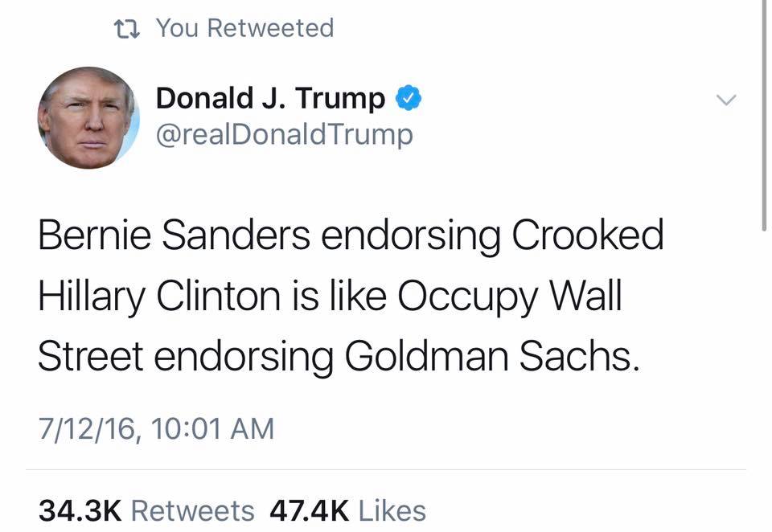Viewport: 772px width, 532px height.
Task: View the 34.3K Retweets list
Action: pos(146,510)
